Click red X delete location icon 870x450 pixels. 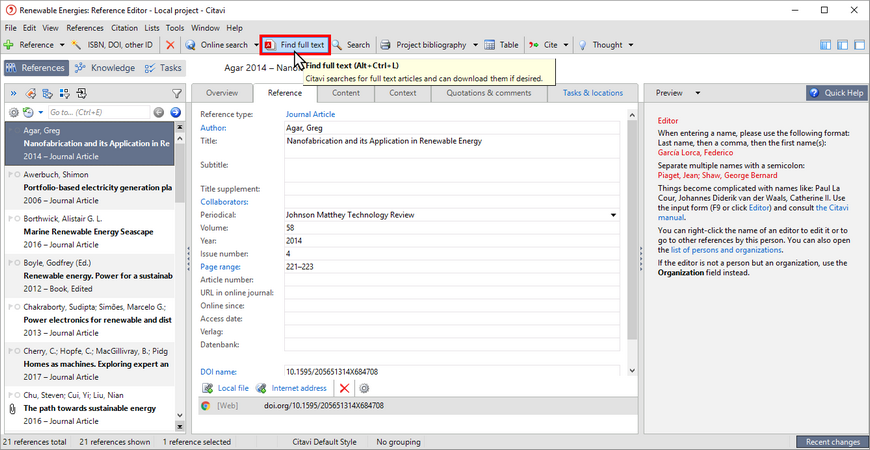point(345,388)
